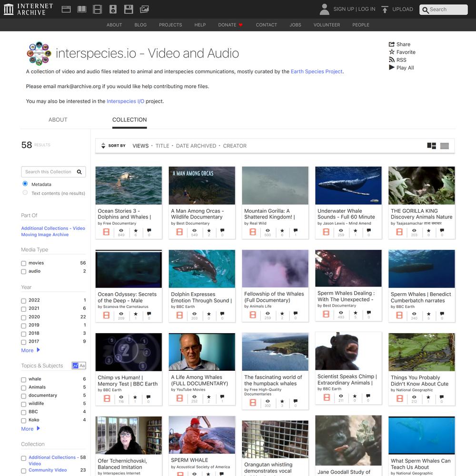This screenshot has height=476, width=476.
Task: Open the Software floppy disk icon
Action: (x=129, y=10)
